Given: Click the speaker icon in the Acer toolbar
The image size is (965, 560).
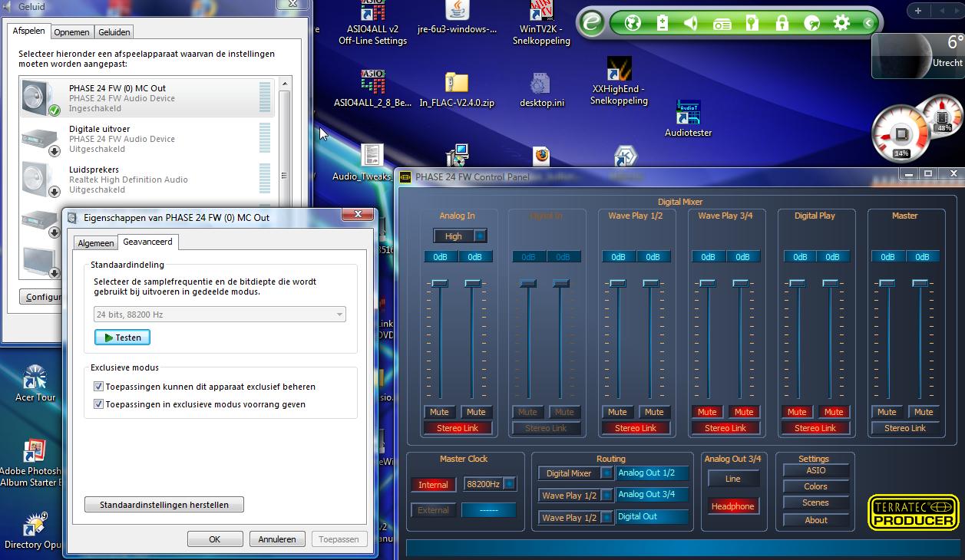Looking at the screenshot, I should tap(691, 23).
